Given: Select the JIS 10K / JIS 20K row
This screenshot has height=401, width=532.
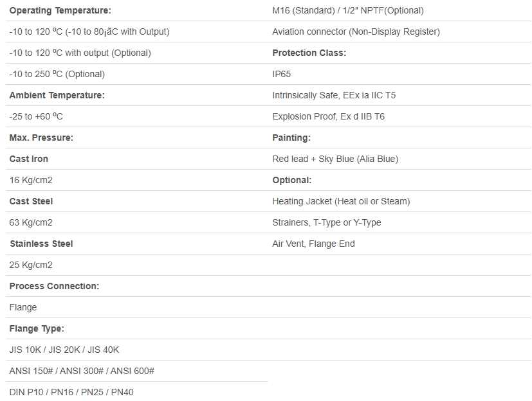Looking at the screenshot, I should [x=64, y=350].
